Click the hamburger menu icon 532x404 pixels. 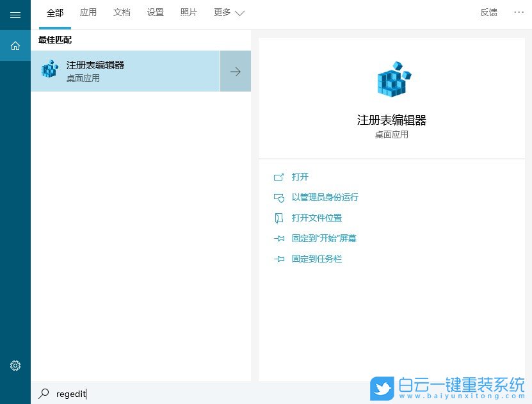click(15, 15)
